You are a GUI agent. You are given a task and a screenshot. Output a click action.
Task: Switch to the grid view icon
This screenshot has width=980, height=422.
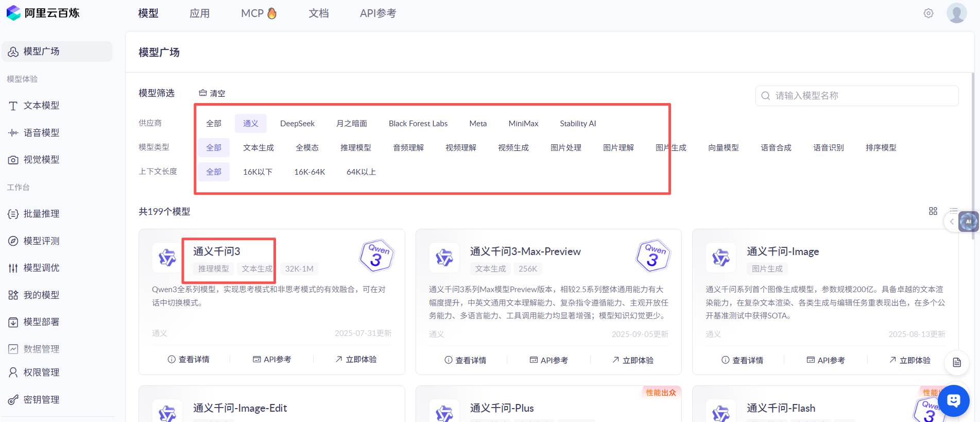(933, 211)
